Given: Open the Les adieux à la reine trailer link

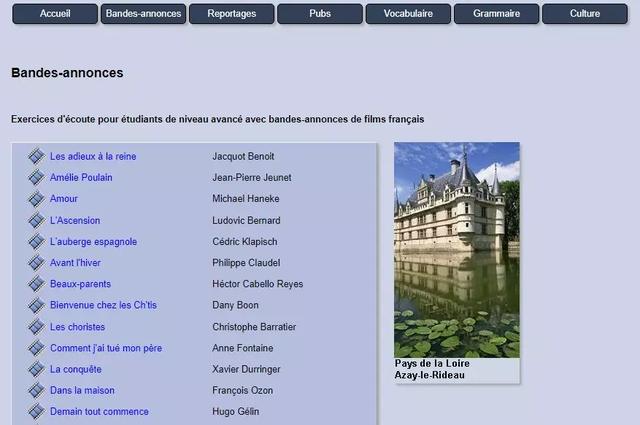Looking at the screenshot, I should pyautogui.click(x=93, y=156).
